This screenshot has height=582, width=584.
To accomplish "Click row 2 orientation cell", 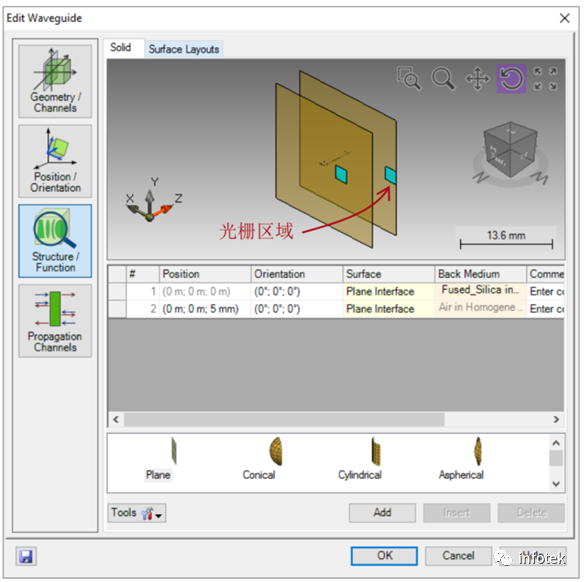I will click(297, 309).
